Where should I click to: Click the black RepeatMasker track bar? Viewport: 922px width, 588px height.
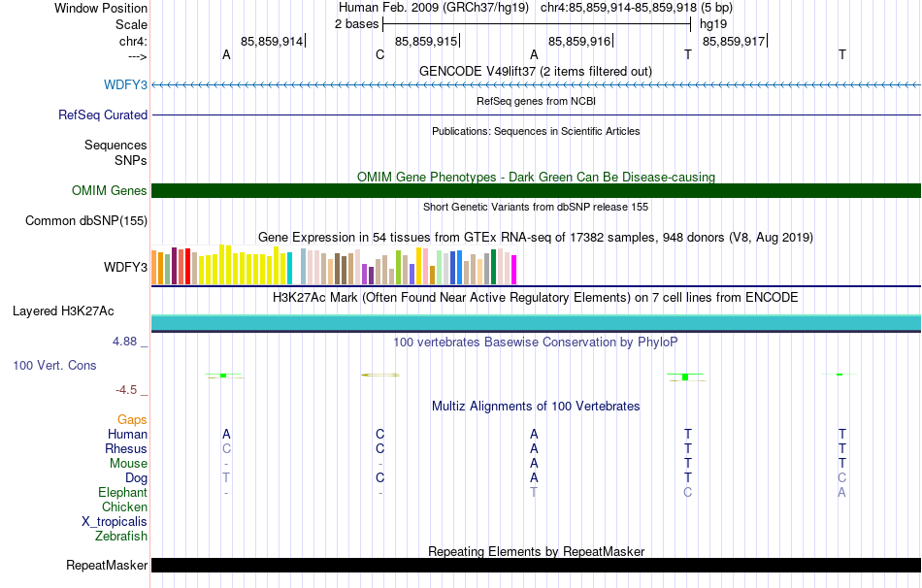[536, 565]
